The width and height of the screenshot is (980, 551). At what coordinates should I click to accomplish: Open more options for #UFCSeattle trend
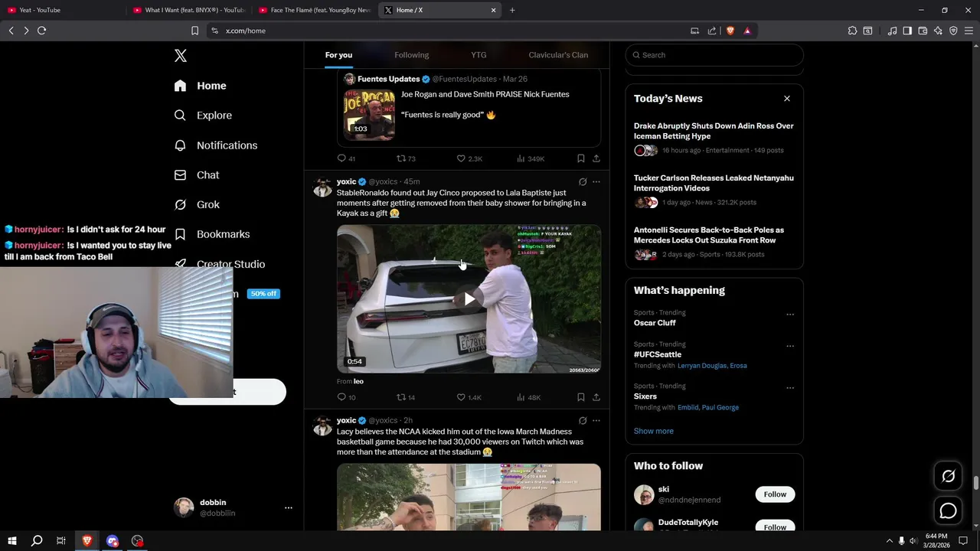(790, 346)
